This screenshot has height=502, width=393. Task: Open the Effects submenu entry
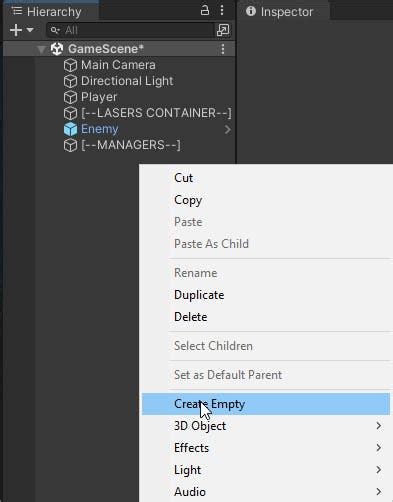pyautogui.click(x=266, y=448)
